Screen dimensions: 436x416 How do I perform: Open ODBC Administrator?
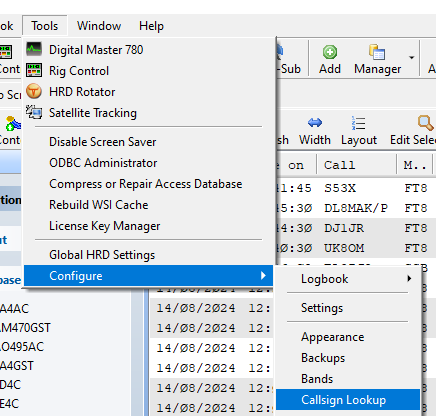(149, 163)
